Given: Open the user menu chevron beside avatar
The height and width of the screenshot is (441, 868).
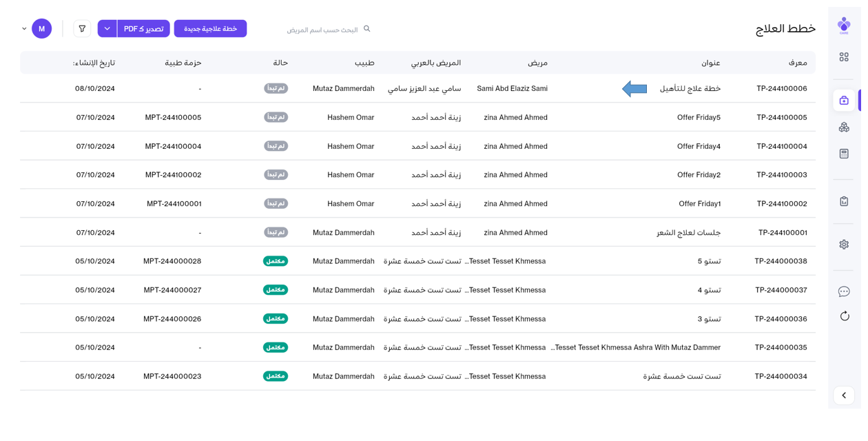Looking at the screenshot, I should pos(24,29).
